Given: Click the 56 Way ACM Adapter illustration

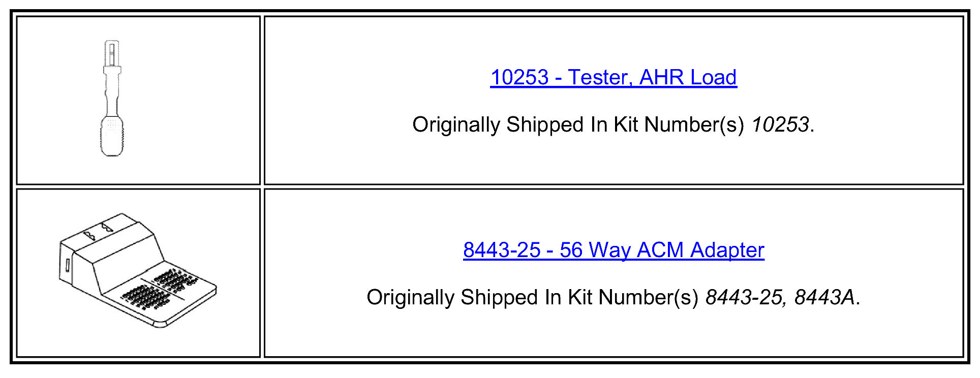Looking at the screenshot, I should pos(137,270).
